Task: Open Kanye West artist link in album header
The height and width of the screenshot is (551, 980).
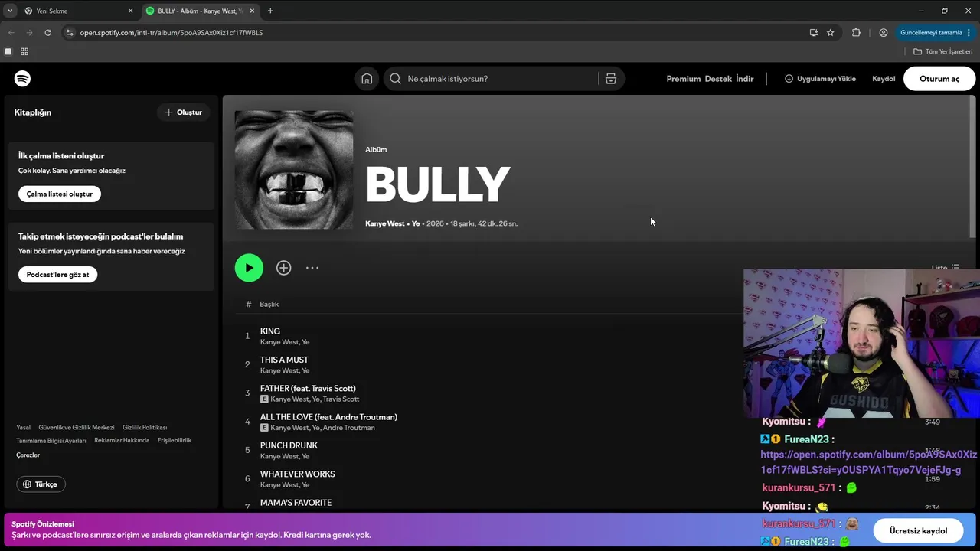Action: click(384, 223)
